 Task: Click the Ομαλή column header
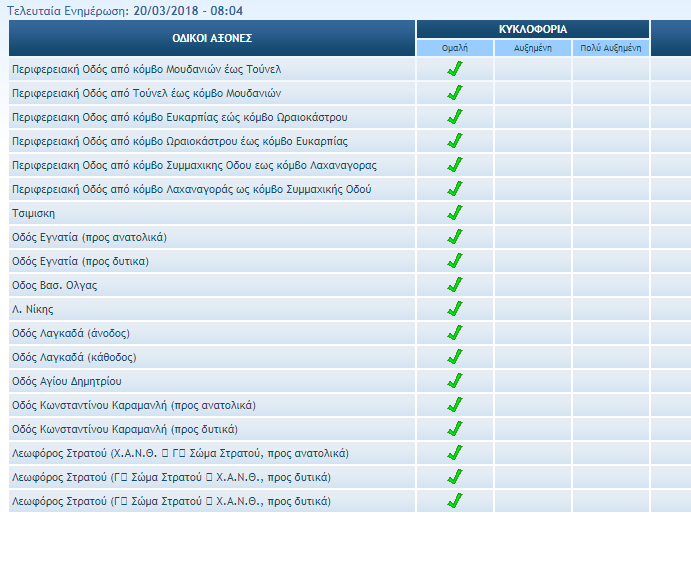(455, 48)
